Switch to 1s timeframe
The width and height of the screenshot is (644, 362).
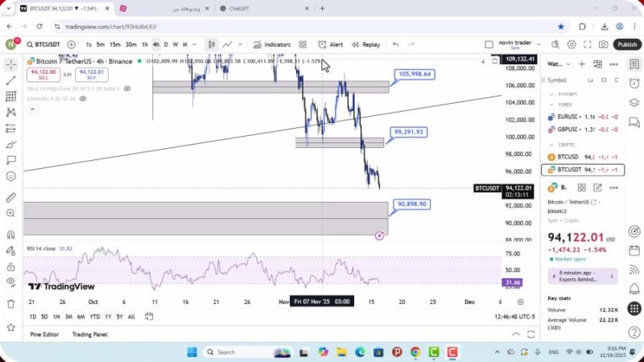click(89, 44)
